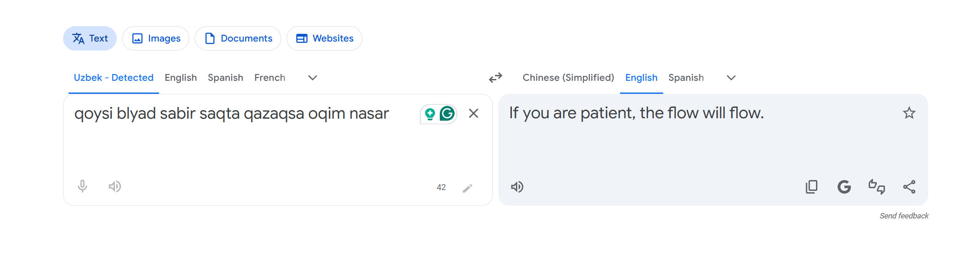Search the translation with Google icon
Image resolution: width=980 pixels, height=264 pixels.
pos(844,187)
